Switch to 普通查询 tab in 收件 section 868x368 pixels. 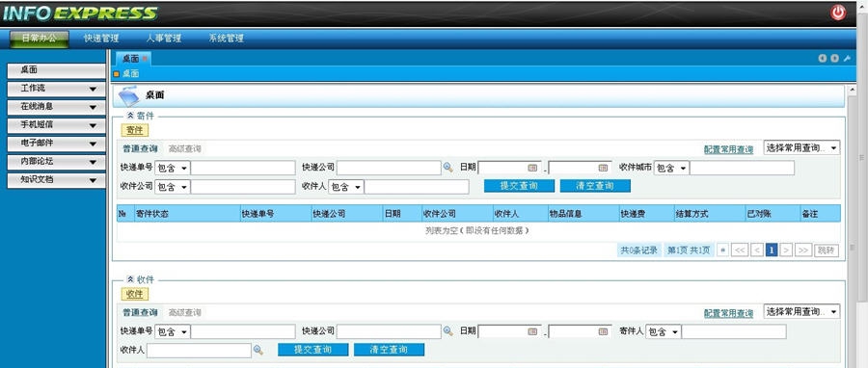140,313
